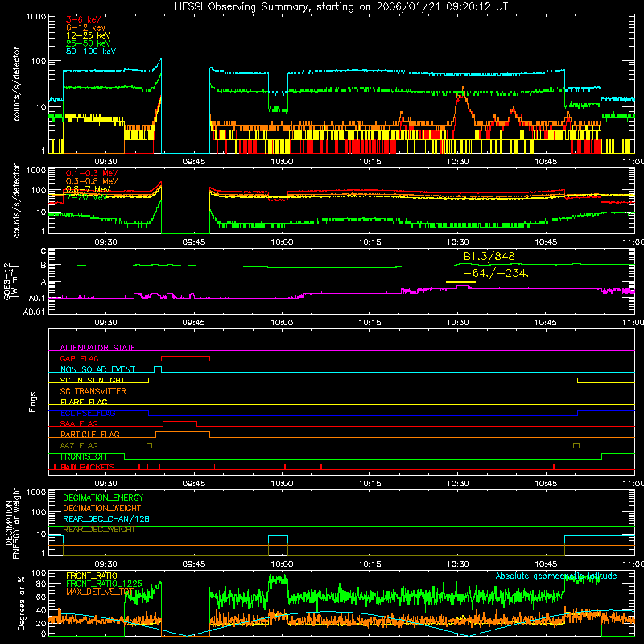Click the HESSI Observing Summary title text
The image size is (644, 644).
point(341,7)
